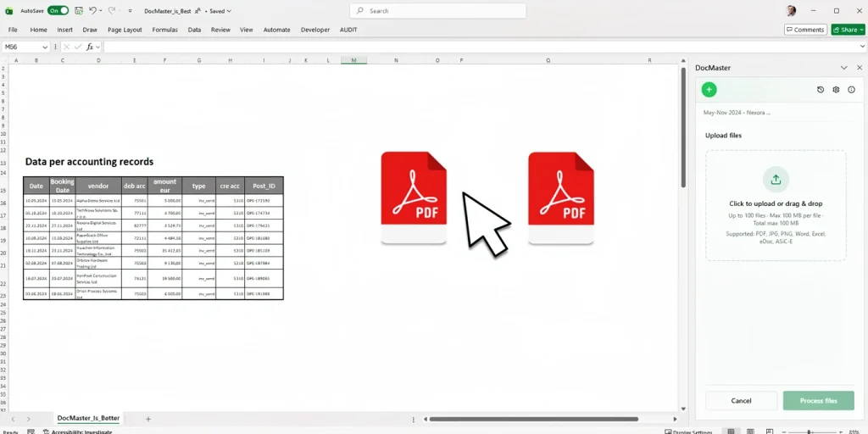The width and height of the screenshot is (868, 434).
Task: Click the zoom out minus icon
Action: click(x=784, y=431)
